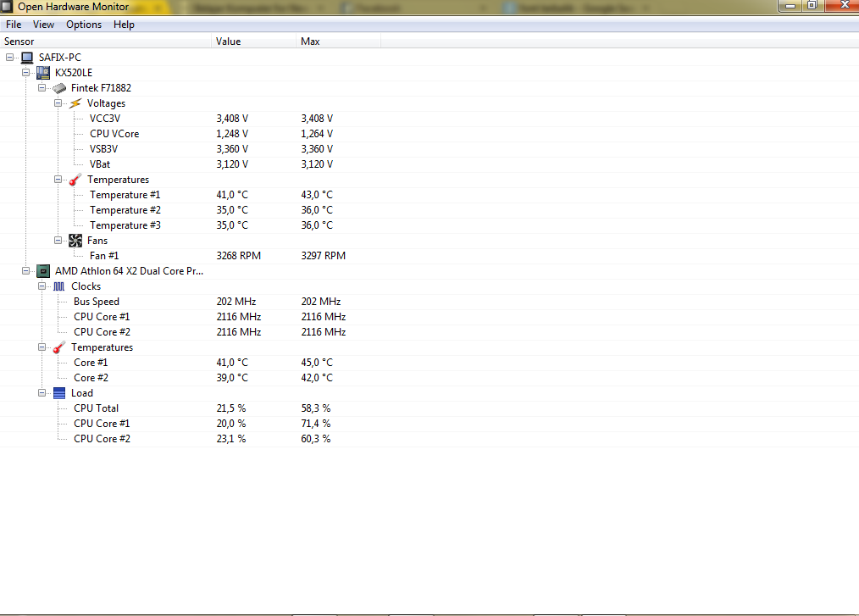
Task: Click the 1,248 V VCore value
Action: click(x=232, y=134)
